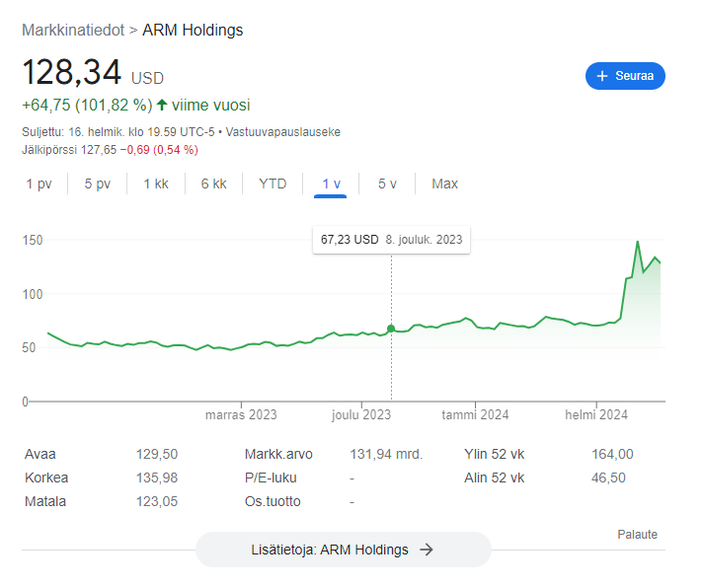Click the Korkea value 135,98
The width and height of the screenshot is (703, 588).
[x=157, y=478]
